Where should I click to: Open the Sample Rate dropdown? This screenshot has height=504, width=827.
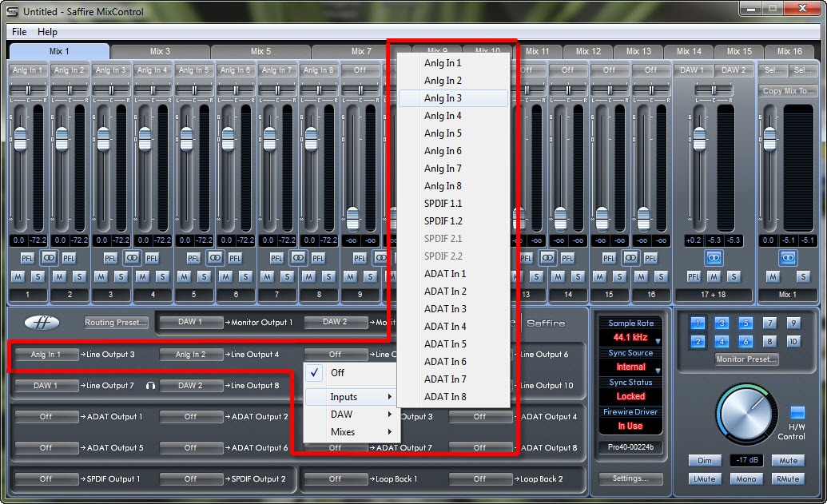(x=631, y=337)
